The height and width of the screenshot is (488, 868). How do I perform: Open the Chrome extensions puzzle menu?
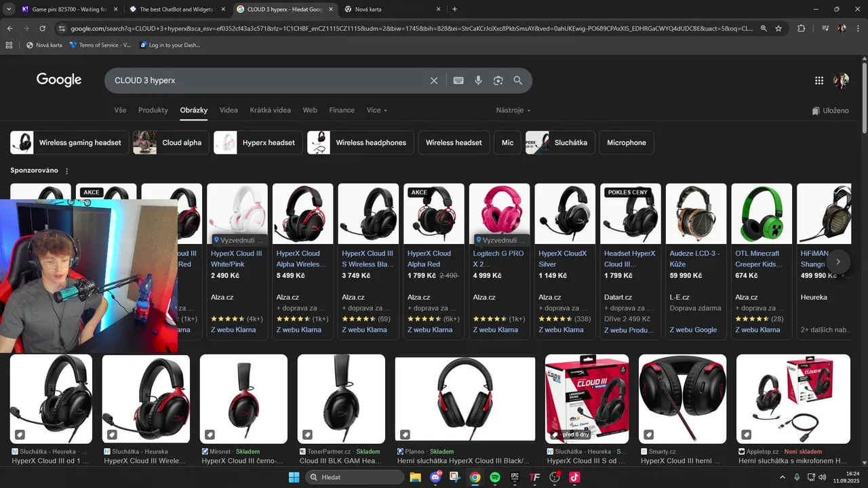802,28
